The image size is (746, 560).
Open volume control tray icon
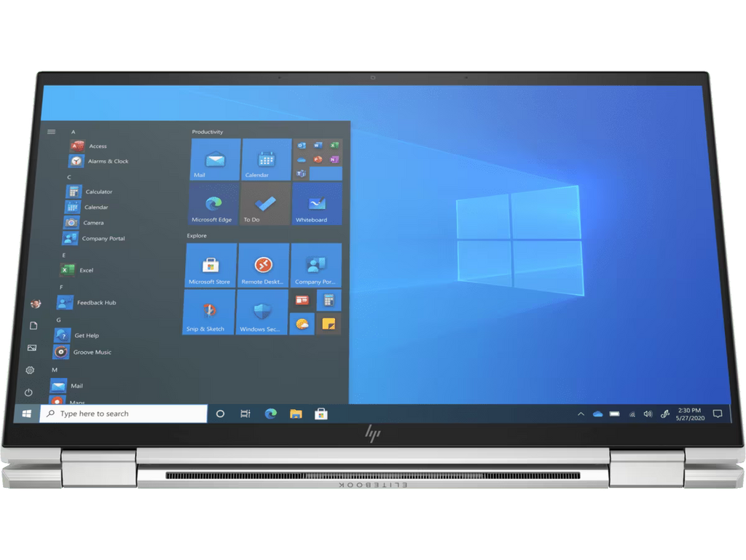pyautogui.click(x=648, y=414)
